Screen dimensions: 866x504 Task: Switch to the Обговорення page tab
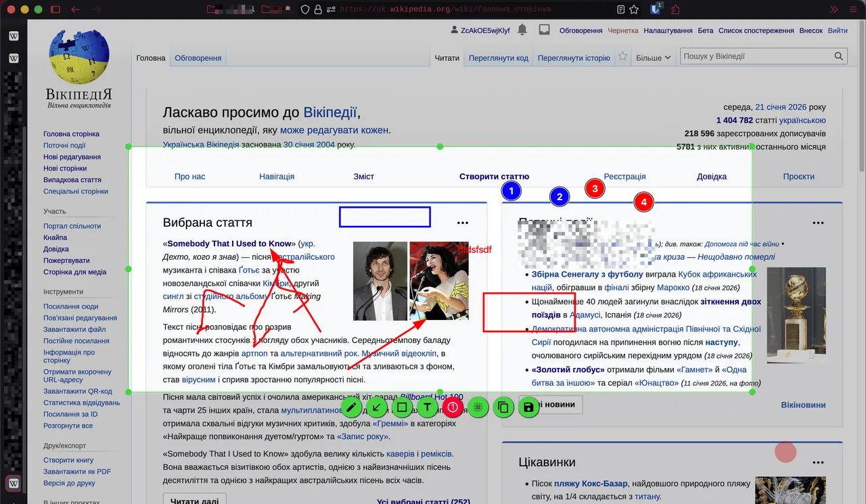click(x=198, y=58)
